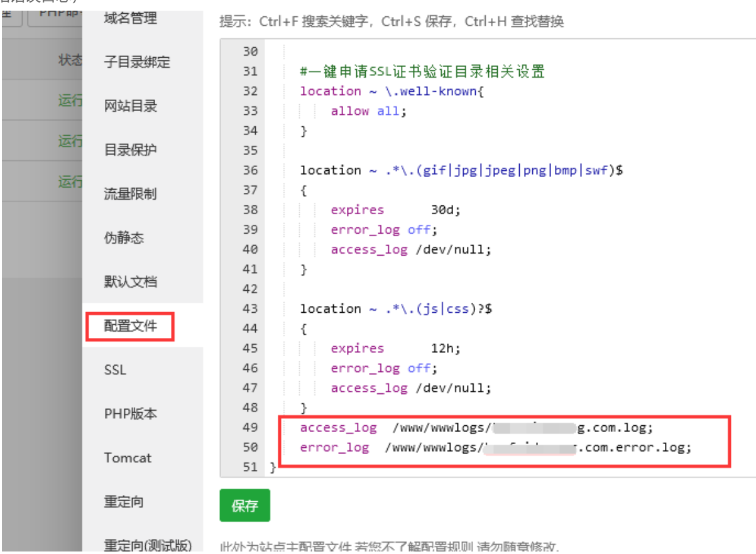Open 目录保护 settings
Screen dimensions: 756x554
pyautogui.click(x=130, y=150)
